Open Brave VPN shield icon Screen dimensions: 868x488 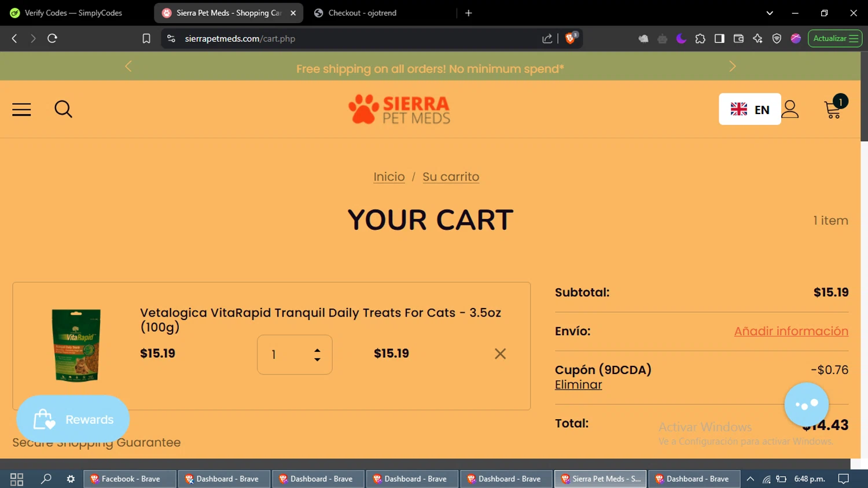[777, 38]
